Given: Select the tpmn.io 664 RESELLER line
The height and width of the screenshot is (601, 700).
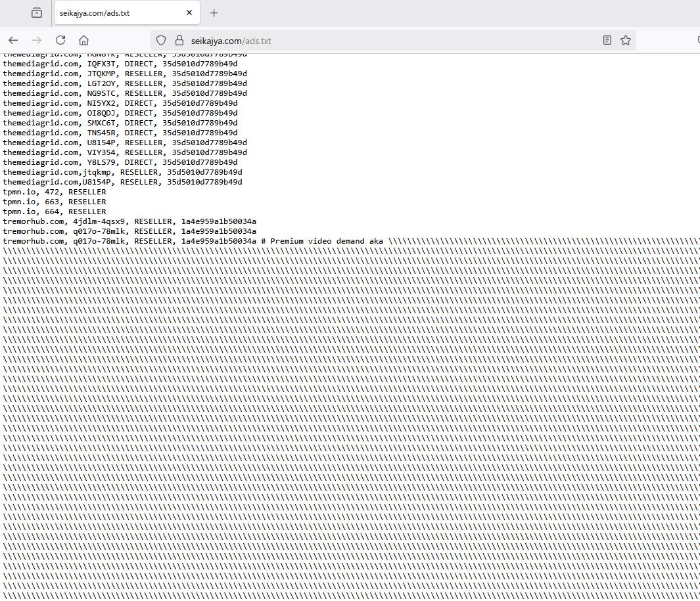Looking at the screenshot, I should (55, 211).
